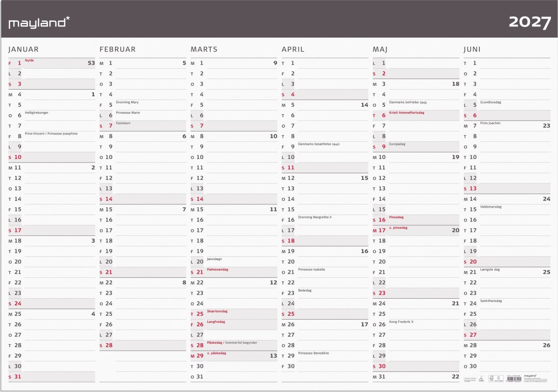The image size is (558, 392).
Task: Select the Fastelavn entry in February
Action: tap(123, 123)
